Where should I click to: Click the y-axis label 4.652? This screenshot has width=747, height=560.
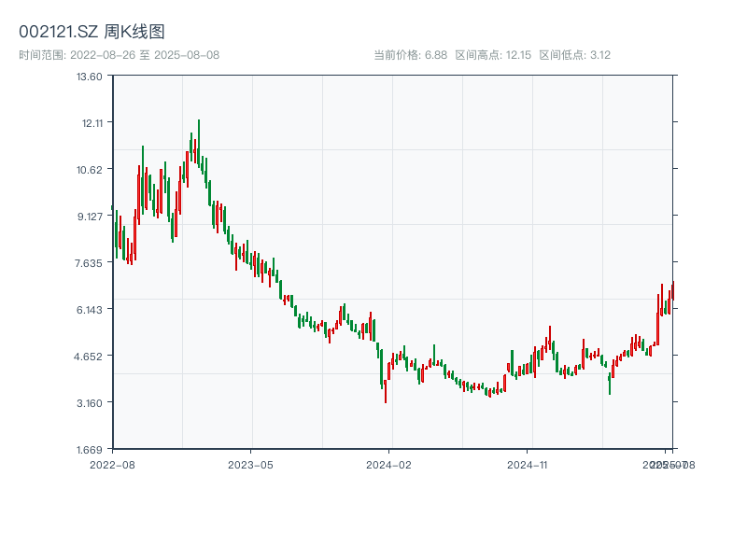(88, 357)
